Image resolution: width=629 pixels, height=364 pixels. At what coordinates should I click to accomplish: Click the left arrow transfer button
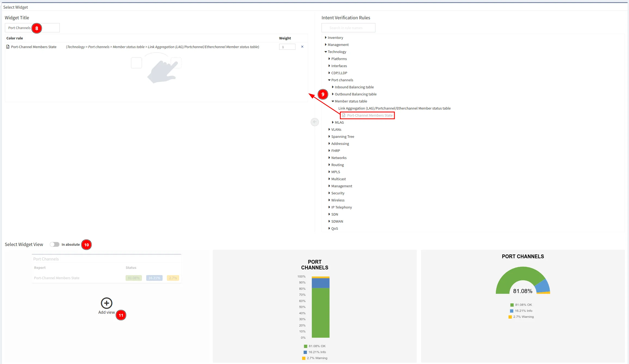click(x=314, y=122)
